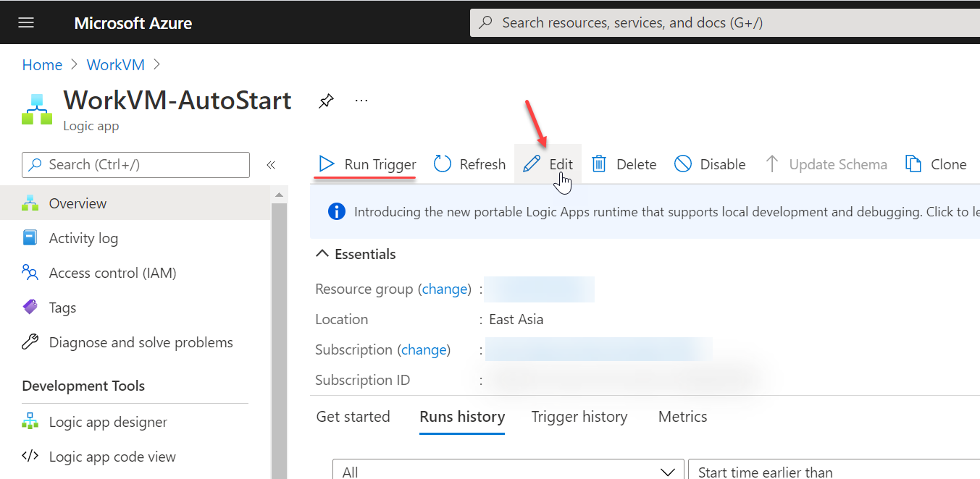Click the info icon in banner
Screen dimensions: 980x479
tap(336, 211)
